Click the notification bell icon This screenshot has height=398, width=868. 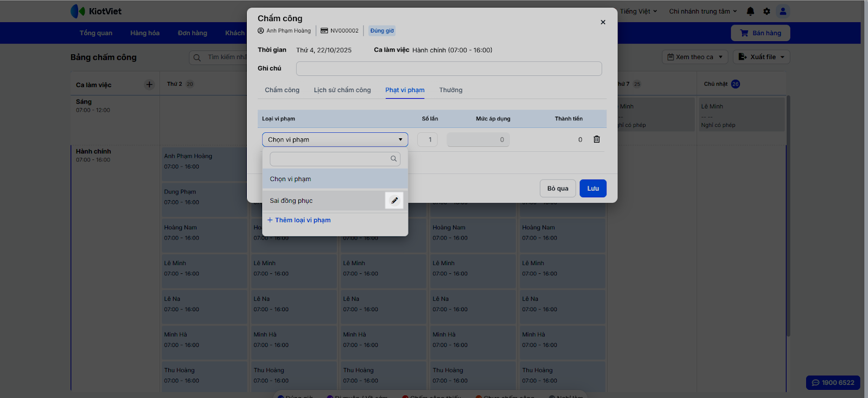coord(750,11)
